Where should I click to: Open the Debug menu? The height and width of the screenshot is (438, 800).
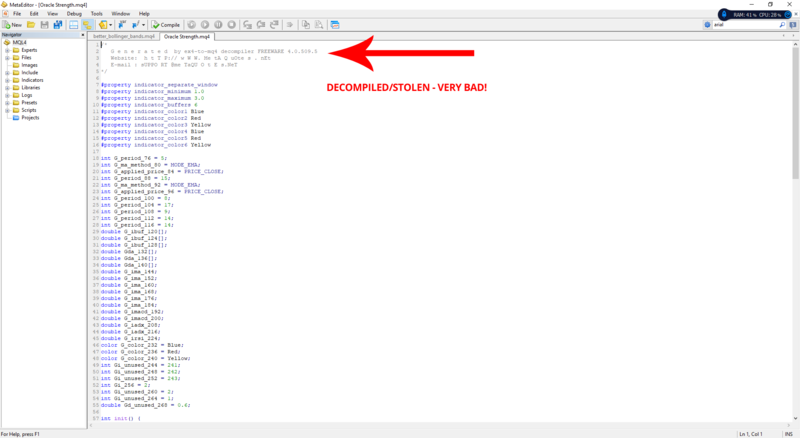point(74,14)
